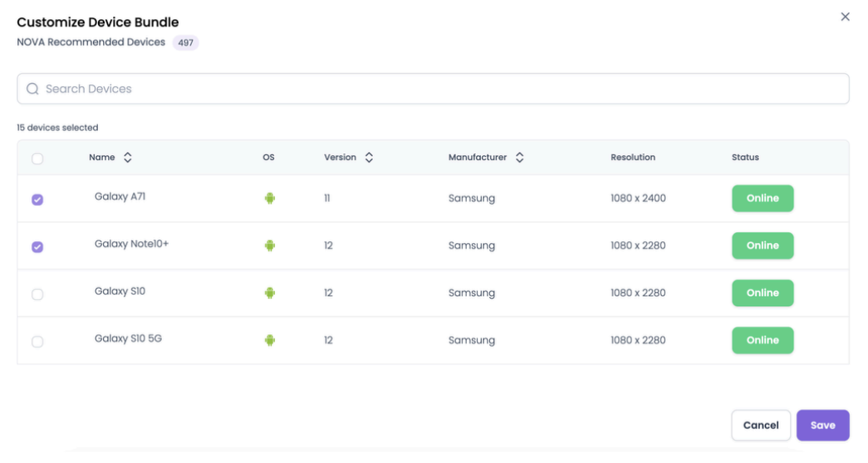Toggle the select-all checkbox in the table header

point(37,158)
